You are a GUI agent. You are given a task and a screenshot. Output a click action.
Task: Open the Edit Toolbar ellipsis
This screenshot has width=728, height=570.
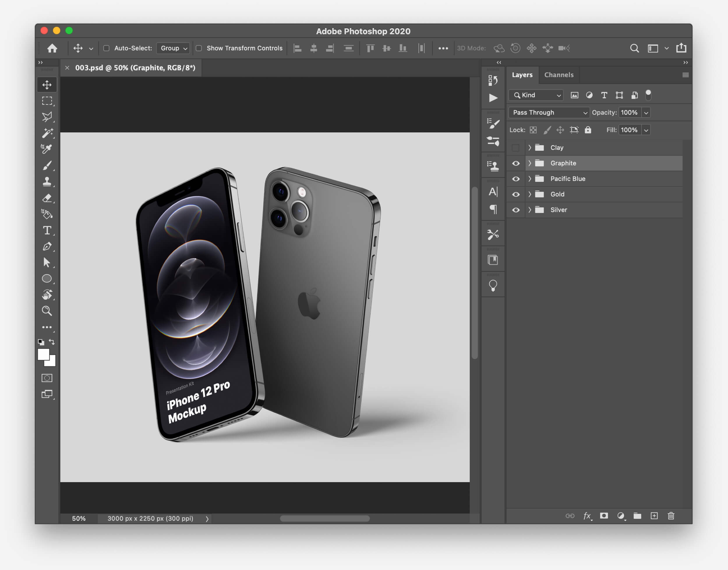click(x=47, y=327)
